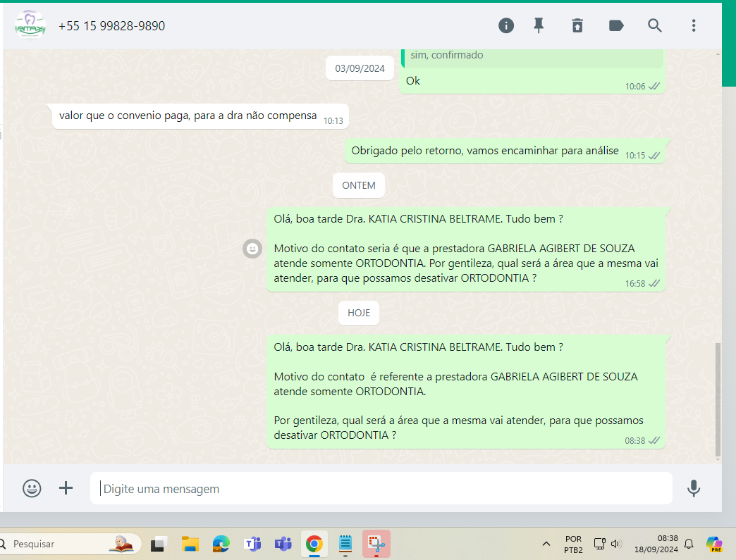Search messages with the magnifier icon
The width and height of the screenshot is (736, 560).
pos(655,25)
